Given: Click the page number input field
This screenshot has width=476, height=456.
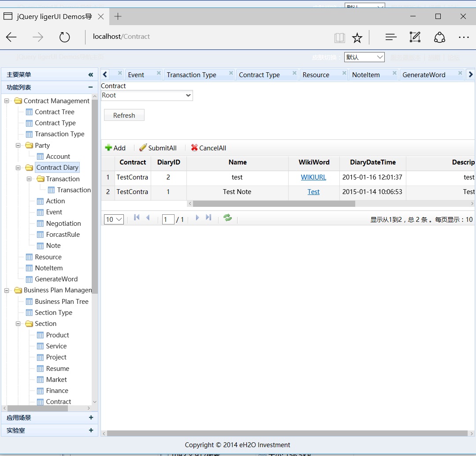Looking at the screenshot, I should coord(168,219).
